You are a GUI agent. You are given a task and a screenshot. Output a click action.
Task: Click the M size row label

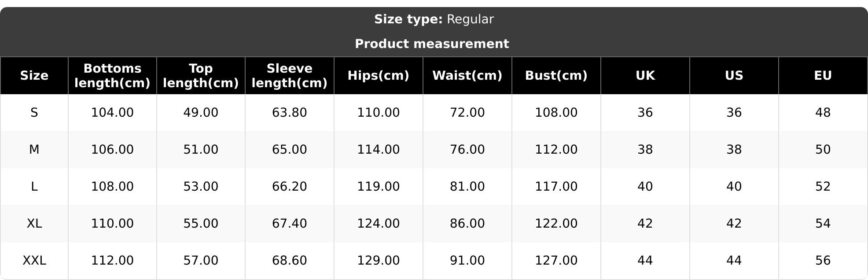click(x=34, y=150)
